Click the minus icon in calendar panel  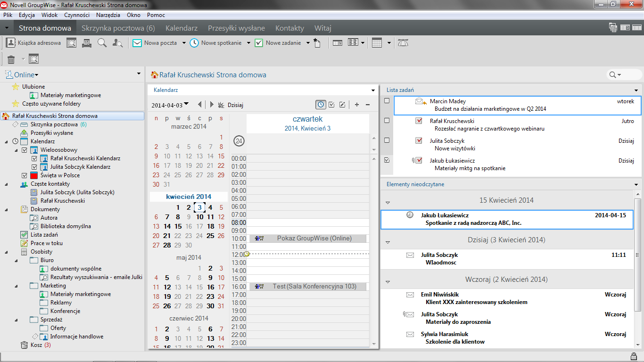click(368, 105)
